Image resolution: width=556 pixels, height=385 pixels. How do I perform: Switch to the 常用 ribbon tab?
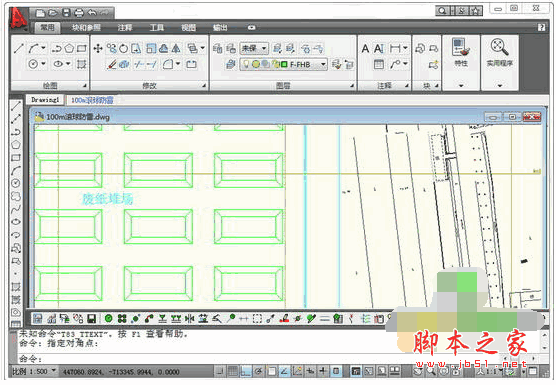pos(48,27)
